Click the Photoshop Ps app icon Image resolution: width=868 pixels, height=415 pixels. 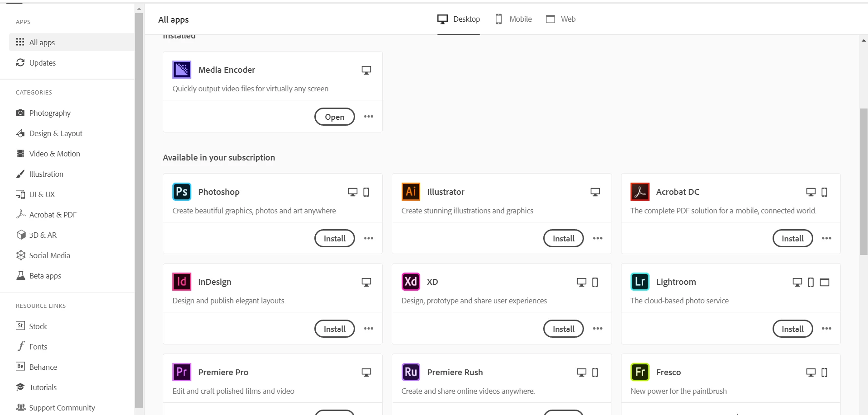click(182, 192)
